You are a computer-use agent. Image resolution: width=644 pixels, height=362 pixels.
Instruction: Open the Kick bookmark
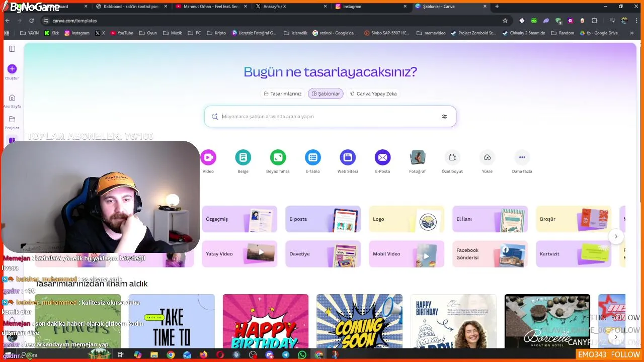point(52,33)
